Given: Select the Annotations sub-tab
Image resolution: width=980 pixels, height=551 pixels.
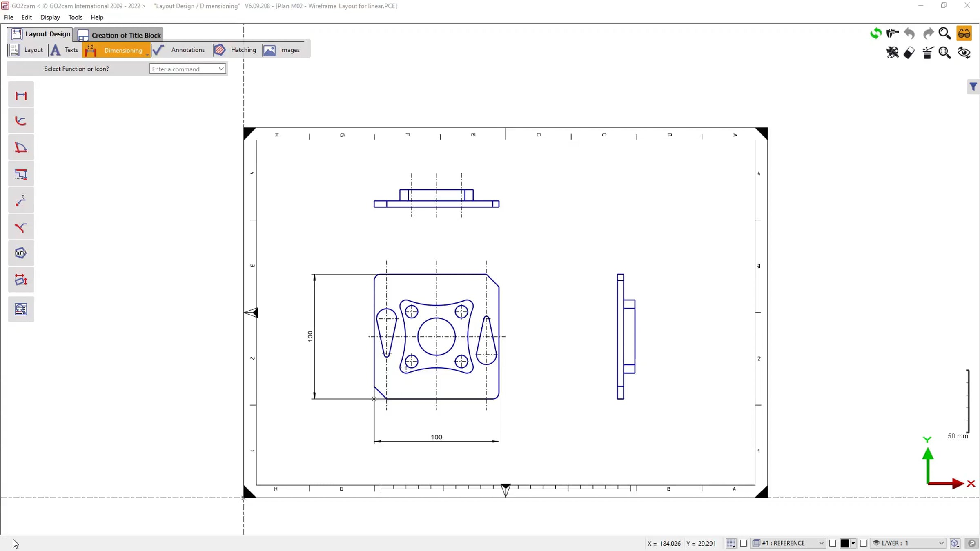Looking at the screenshot, I should [x=181, y=50].
